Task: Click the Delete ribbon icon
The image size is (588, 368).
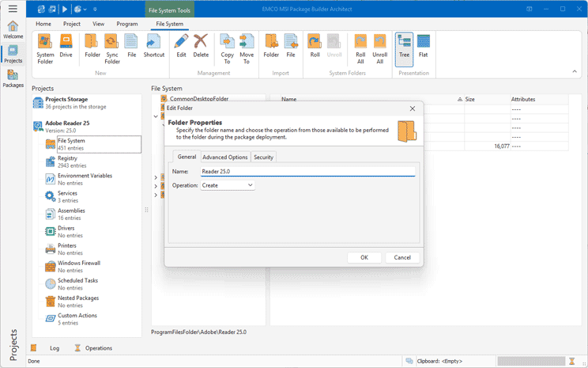Action: coord(201,47)
